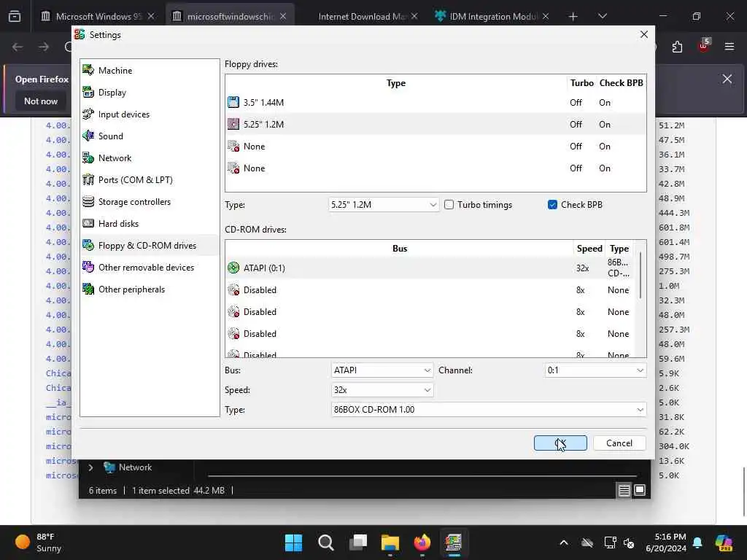This screenshot has height=560, width=747.
Task: Open Other removable devices page
Action: click(149, 268)
